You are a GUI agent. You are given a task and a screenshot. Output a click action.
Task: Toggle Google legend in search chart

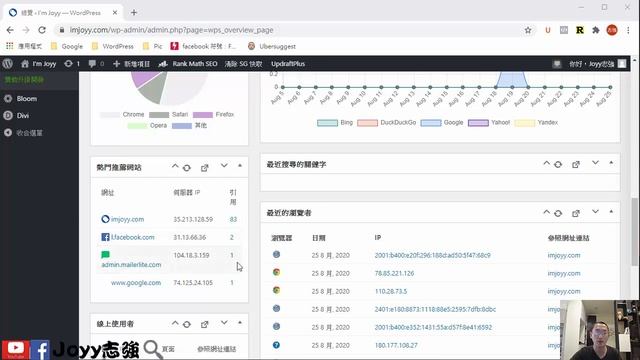click(442, 122)
